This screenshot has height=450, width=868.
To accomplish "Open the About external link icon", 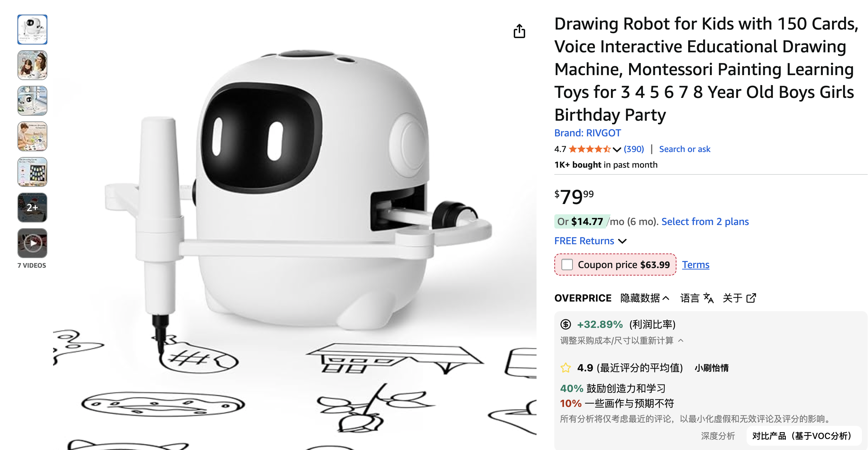I will tap(751, 298).
